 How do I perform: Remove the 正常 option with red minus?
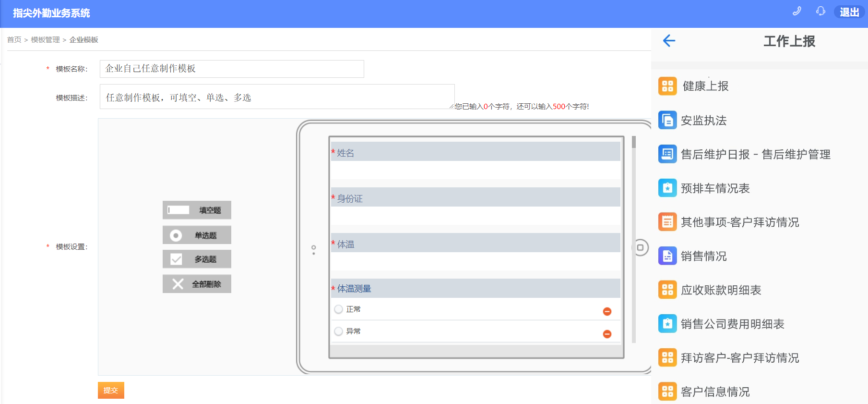607,312
